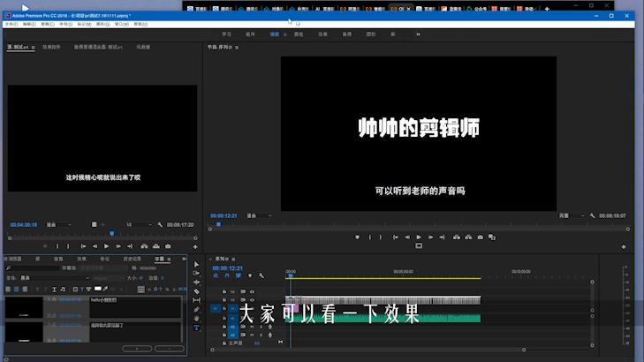Toggle Safe Margins button under program transport
644x362 pixels.
pyautogui.click(x=419, y=245)
